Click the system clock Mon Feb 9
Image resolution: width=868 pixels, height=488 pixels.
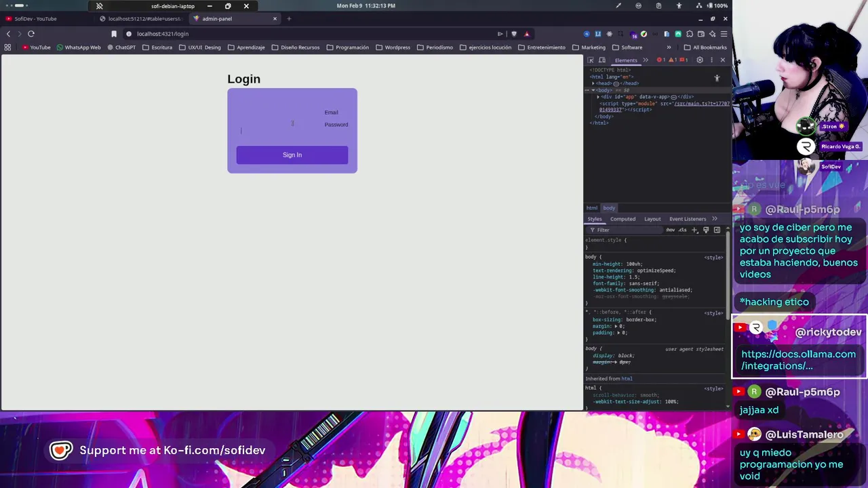366,5
